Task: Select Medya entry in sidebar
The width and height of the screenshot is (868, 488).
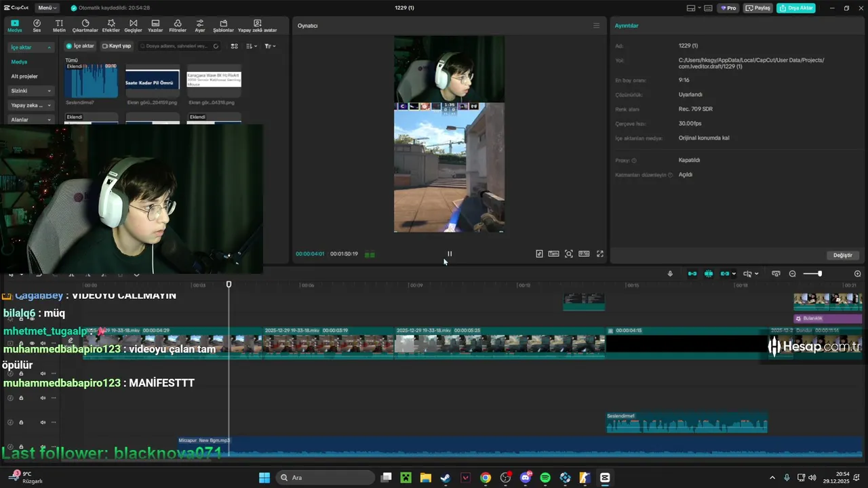Action: [19, 62]
